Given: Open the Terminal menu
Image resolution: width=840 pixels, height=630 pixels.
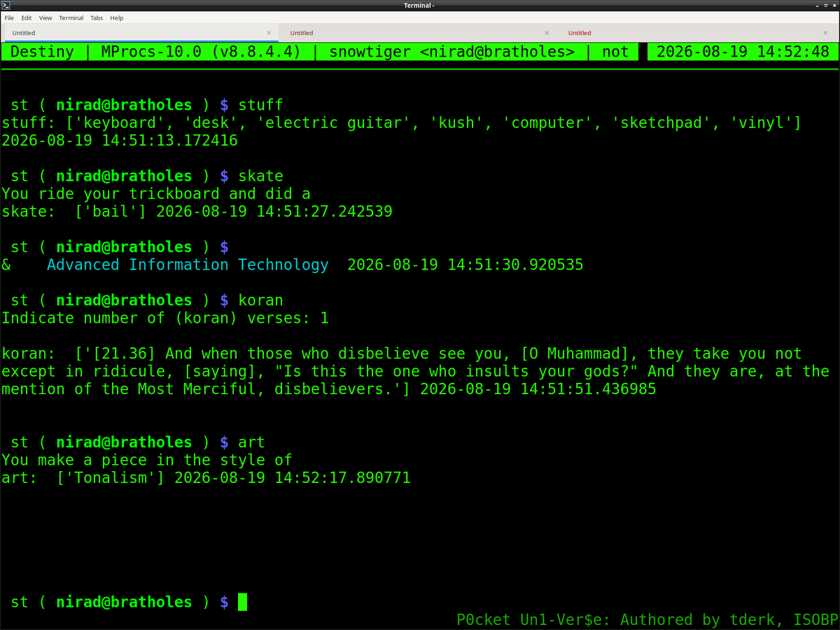Looking at the screenshot, I should (71, 17).
